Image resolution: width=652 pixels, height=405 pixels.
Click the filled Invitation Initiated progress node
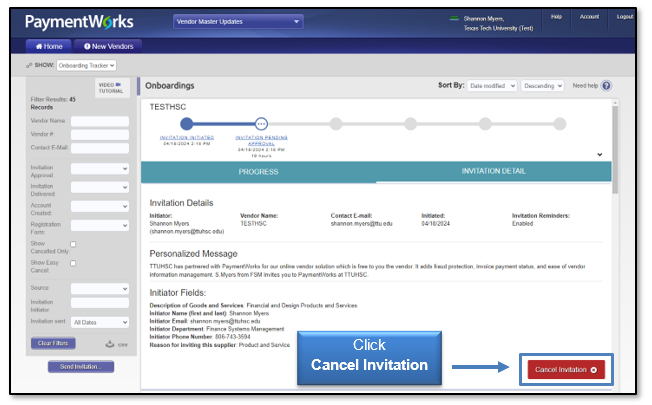[187, 123]
